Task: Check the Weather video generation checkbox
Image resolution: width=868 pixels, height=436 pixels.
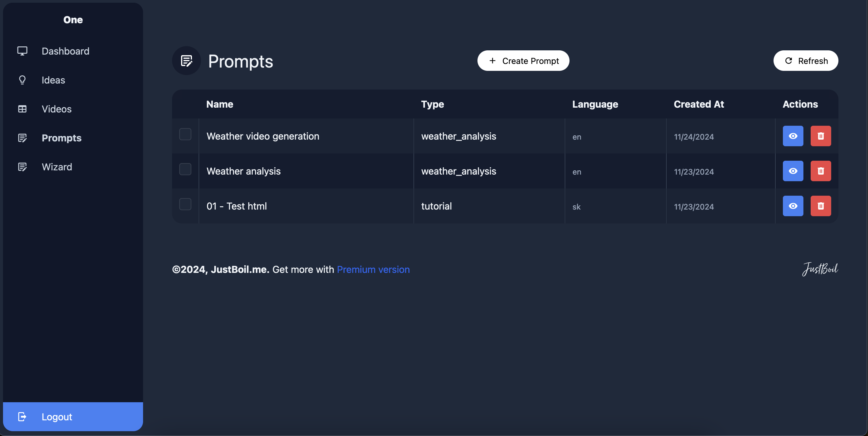Action: pos(185,134)
